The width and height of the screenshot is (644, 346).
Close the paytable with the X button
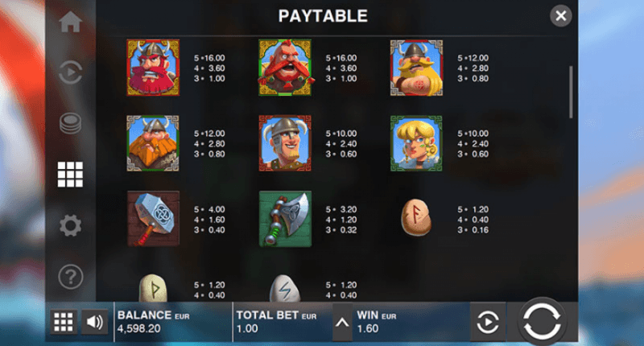tap(560, 16)
